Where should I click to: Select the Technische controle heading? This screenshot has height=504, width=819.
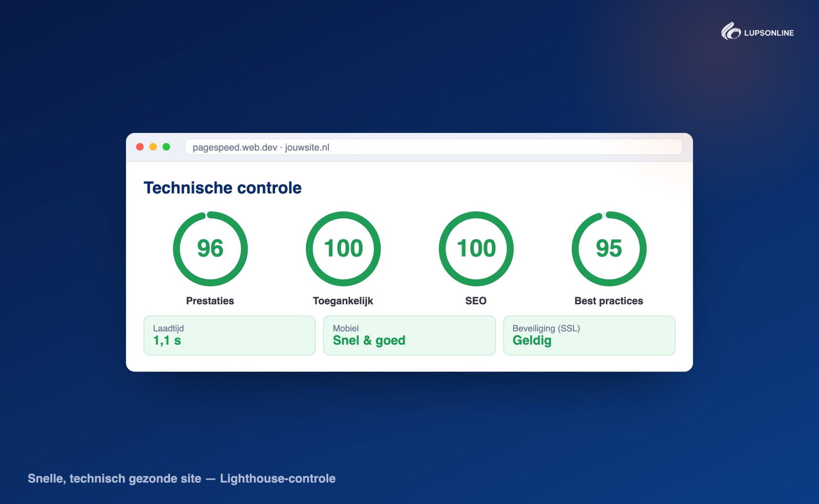pyautogui.click(x=223, y=188)
